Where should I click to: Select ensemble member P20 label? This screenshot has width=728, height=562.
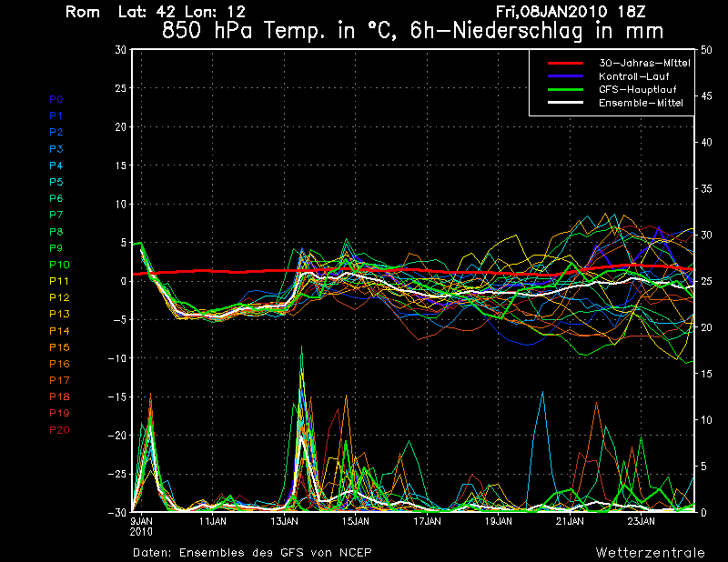click(58, 429)
